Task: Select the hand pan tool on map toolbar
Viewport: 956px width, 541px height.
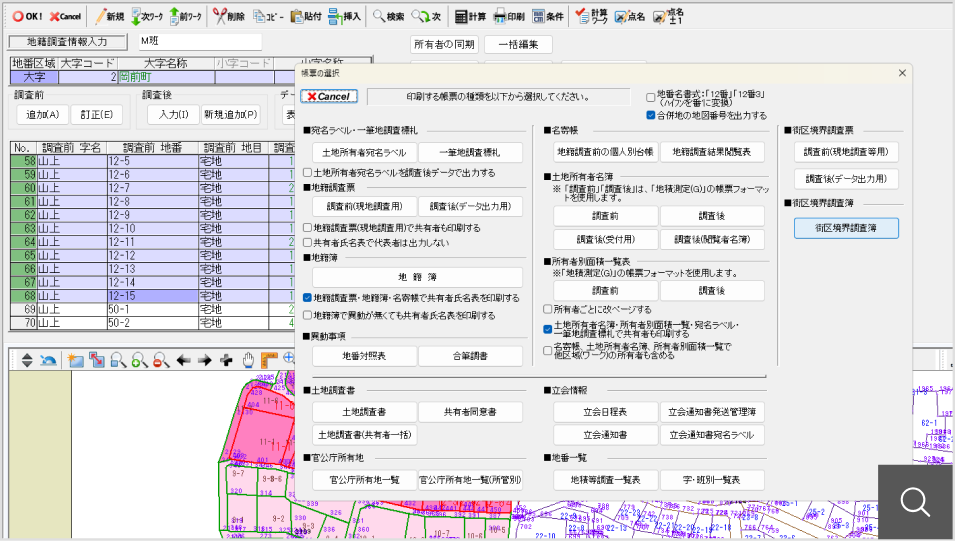Action: click(x=249, y=359)
